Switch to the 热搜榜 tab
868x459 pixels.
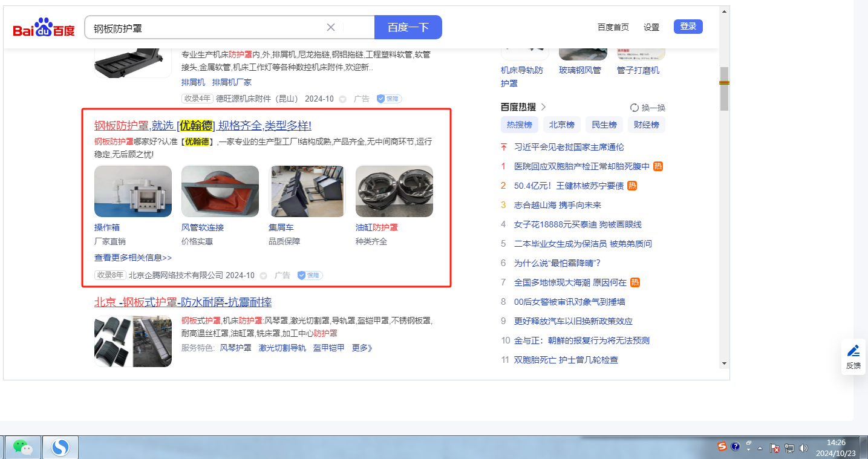(x=519, y=125)
